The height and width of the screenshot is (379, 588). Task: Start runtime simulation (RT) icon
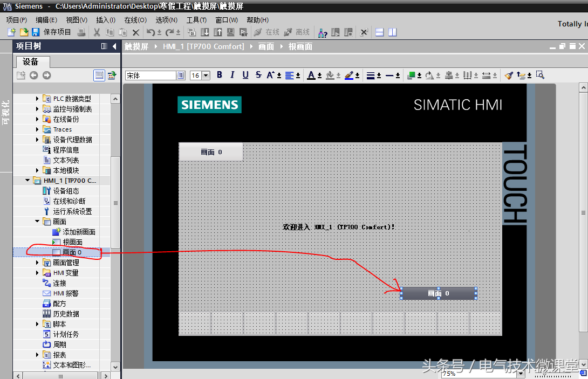coord(243,32)
